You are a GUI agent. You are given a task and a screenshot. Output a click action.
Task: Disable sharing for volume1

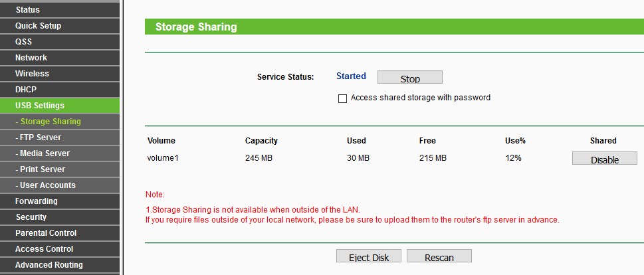tap(604, 159)
